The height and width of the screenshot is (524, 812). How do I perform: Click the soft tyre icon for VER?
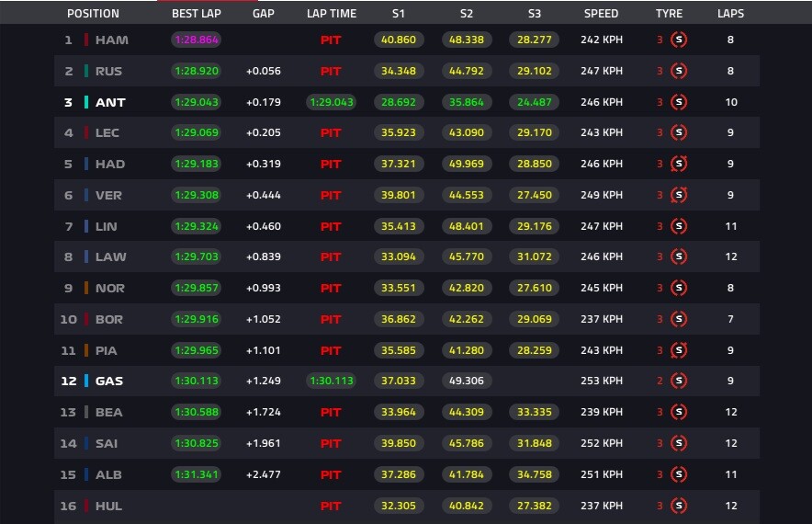coord(679,195)
